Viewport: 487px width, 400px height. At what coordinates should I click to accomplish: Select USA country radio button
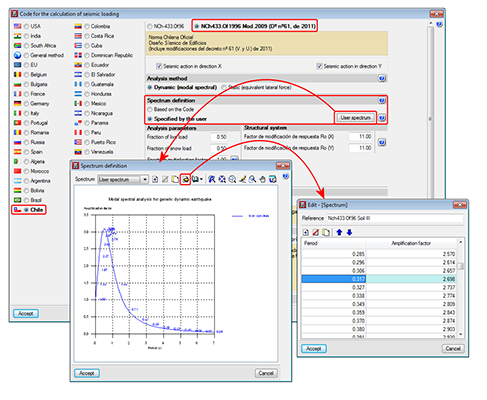pos(26,26)
